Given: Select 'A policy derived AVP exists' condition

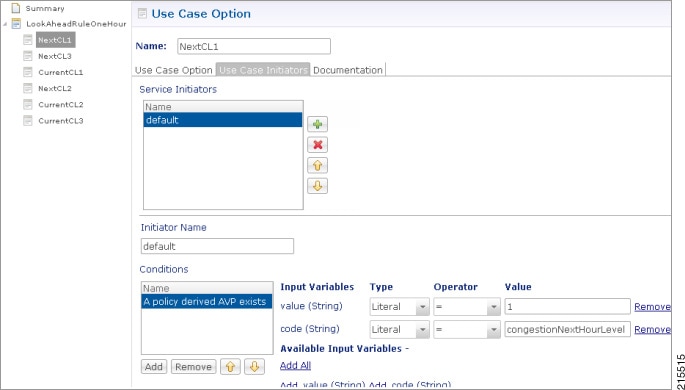Looking at the screenshot, I should tap(207, 302).
